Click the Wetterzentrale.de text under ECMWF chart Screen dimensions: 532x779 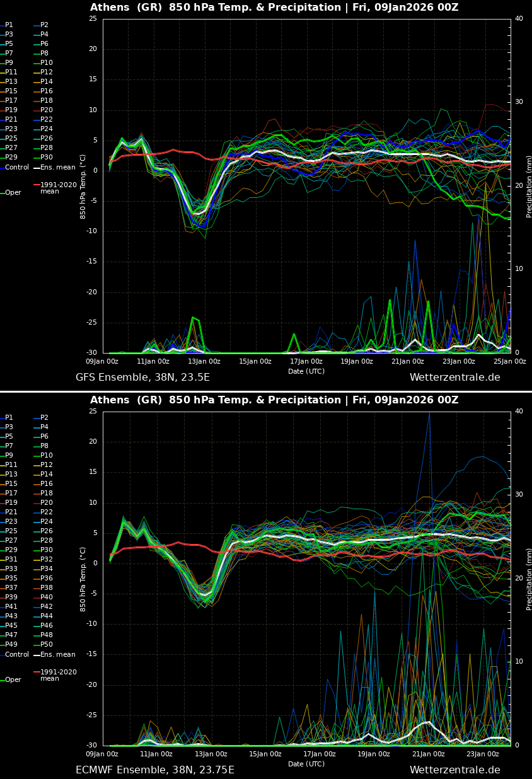(454, 770)
